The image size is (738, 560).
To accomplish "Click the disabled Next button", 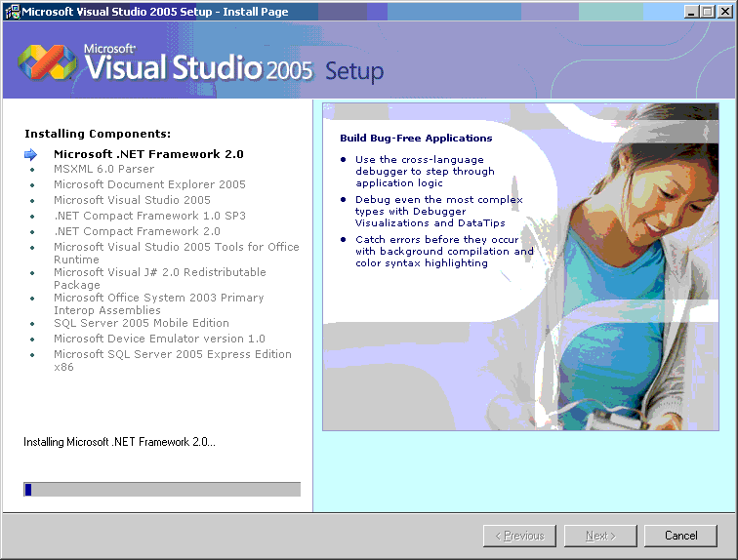I will tap(600, 536).
